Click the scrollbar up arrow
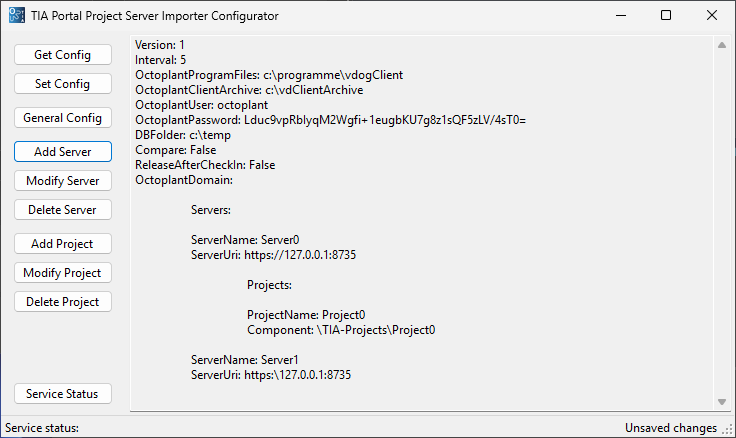The image size is (736, 438). coord(722,45)
